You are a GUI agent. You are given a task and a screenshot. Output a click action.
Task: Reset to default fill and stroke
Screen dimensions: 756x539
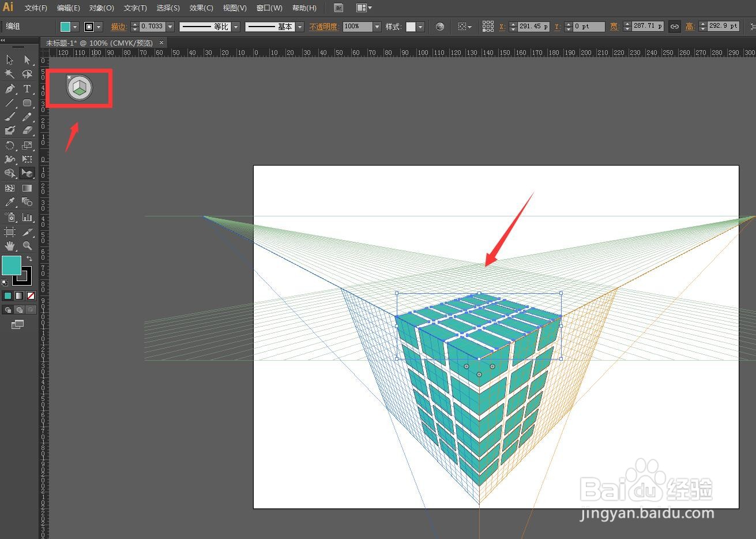tap(5, 283)
